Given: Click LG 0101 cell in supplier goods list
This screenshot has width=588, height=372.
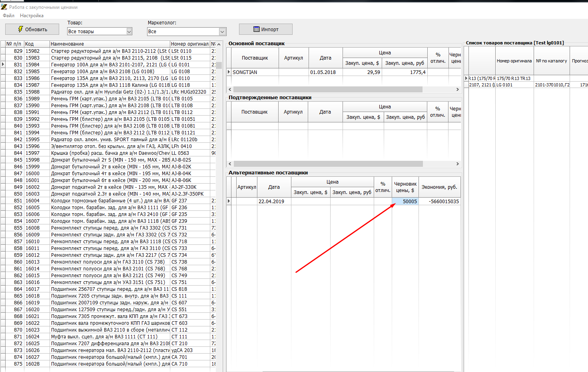Looking at the screenshot, I should click(x=514, y=85).
